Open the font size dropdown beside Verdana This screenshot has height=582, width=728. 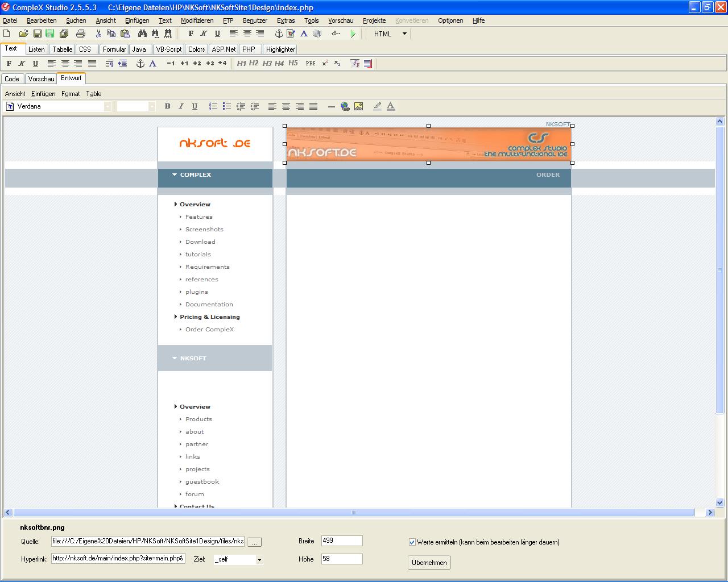point(152,106)
